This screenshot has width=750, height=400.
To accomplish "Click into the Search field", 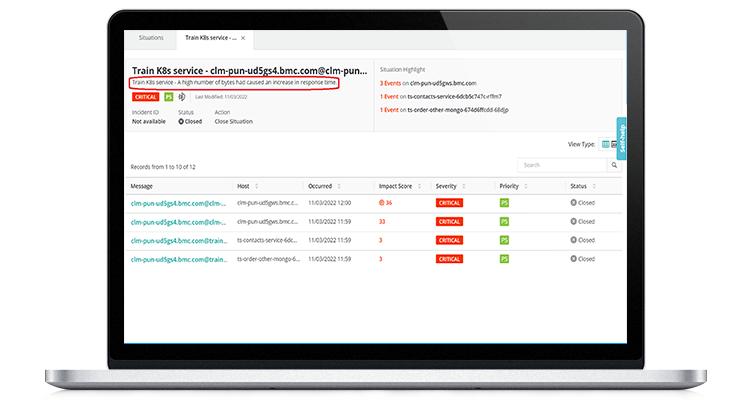I will coord(562,165).
